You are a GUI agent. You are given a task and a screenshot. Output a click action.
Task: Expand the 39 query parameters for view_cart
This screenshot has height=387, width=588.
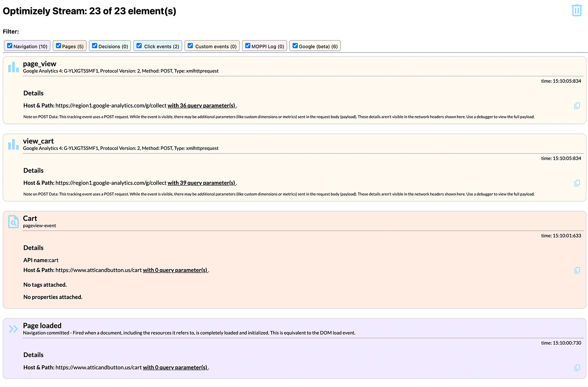point(201,183)
